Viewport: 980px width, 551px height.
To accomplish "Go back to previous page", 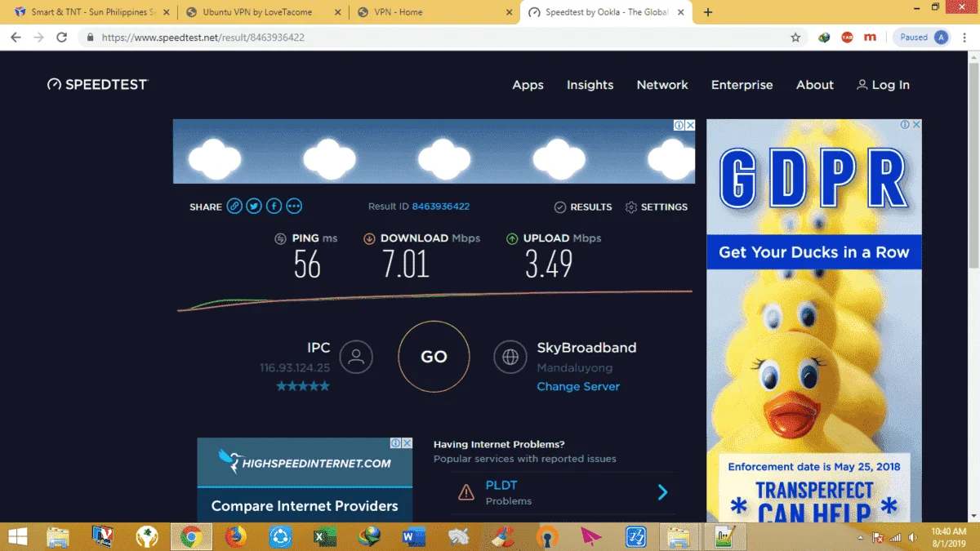I will (16, 37).
